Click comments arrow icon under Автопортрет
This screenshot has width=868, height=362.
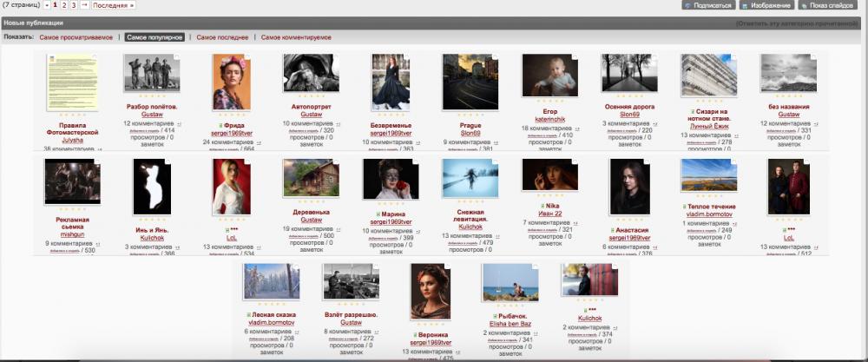(x=339, y=124)
